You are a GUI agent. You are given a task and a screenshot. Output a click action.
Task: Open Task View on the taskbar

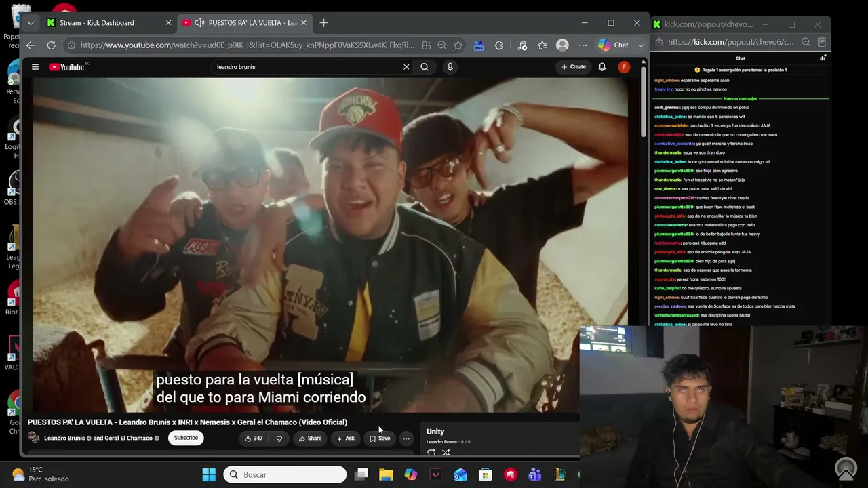tap(361, 474)
